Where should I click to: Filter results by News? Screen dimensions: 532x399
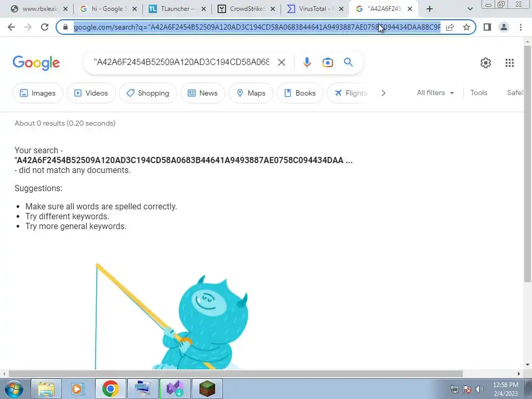pyautogui.click(x=203, y=93)
